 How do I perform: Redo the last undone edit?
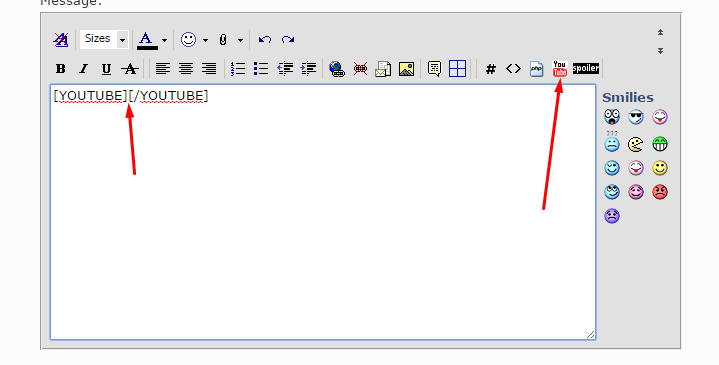click(x=288, y=39)
